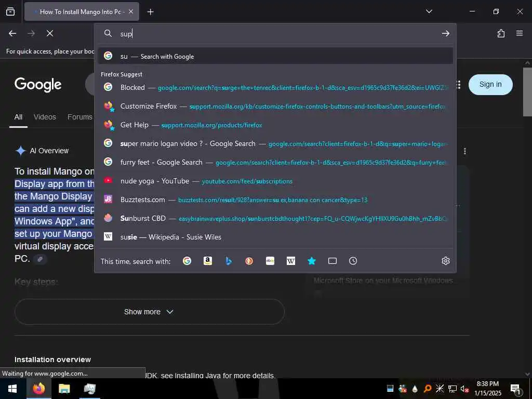This screenshot has width=532, height=399.
Task: Open AI Overview three-dot options
Action: tap(465, 151)
